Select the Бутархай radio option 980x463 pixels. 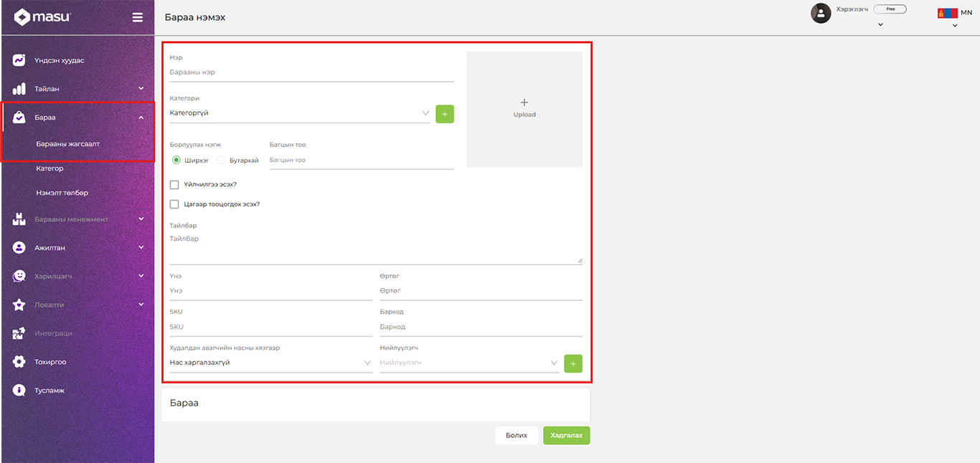pos(222,161)
